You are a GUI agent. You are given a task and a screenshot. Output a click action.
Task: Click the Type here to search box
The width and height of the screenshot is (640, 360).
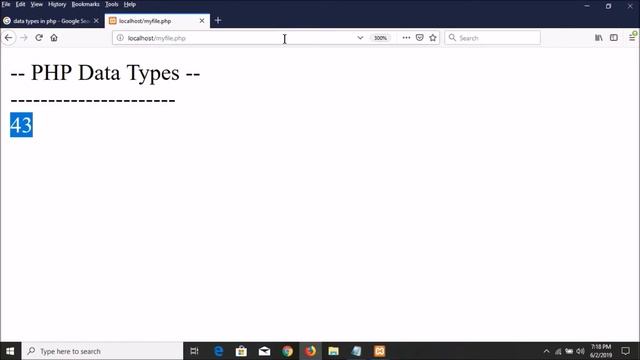[x=102, y=351]
